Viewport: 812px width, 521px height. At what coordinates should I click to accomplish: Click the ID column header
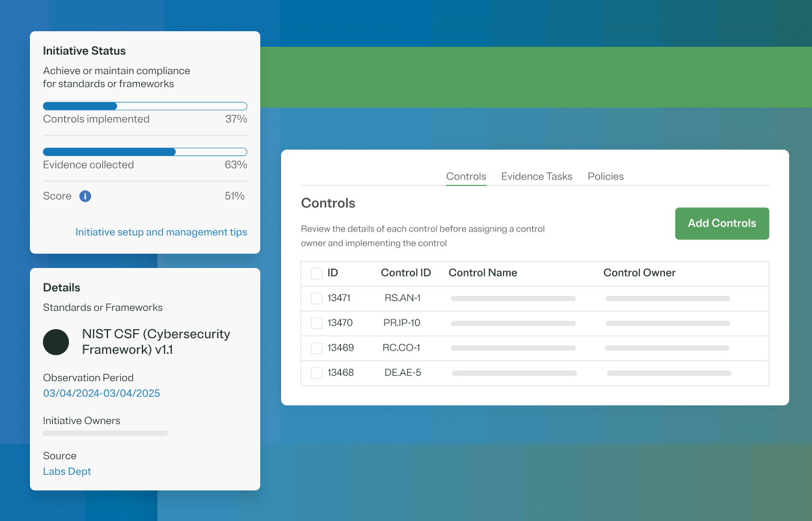[334, 273]
